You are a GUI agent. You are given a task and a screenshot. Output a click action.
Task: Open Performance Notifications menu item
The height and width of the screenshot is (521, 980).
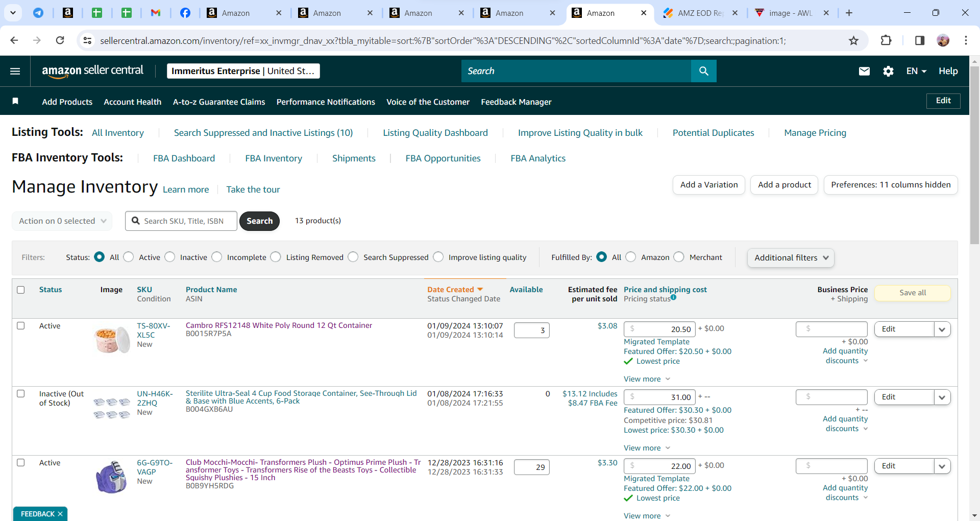326,102
